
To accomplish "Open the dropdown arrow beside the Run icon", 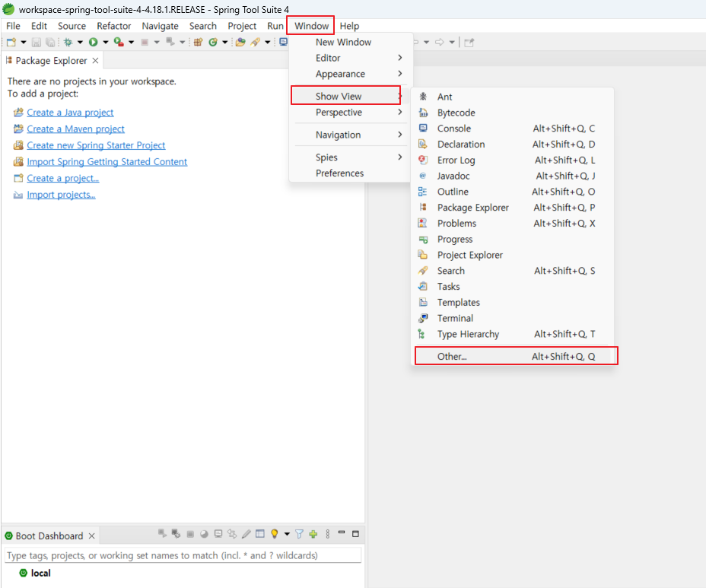I will [x=106, y=43].
